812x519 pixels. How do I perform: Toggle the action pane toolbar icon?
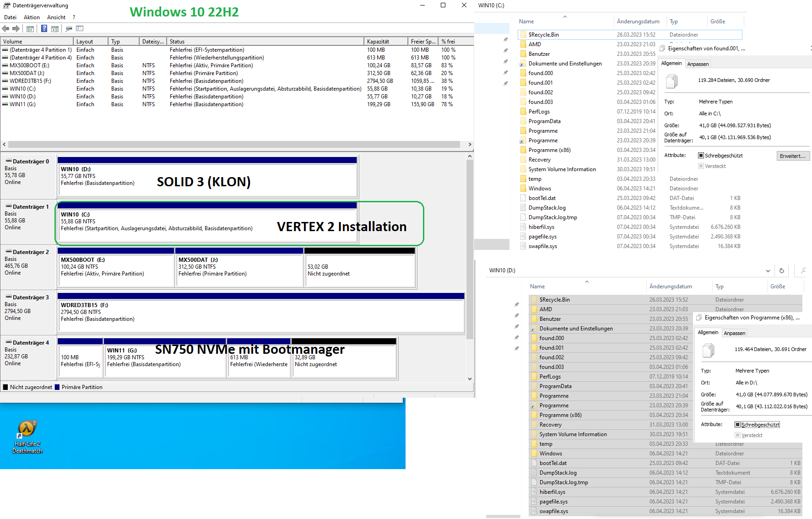click(55, 29)
